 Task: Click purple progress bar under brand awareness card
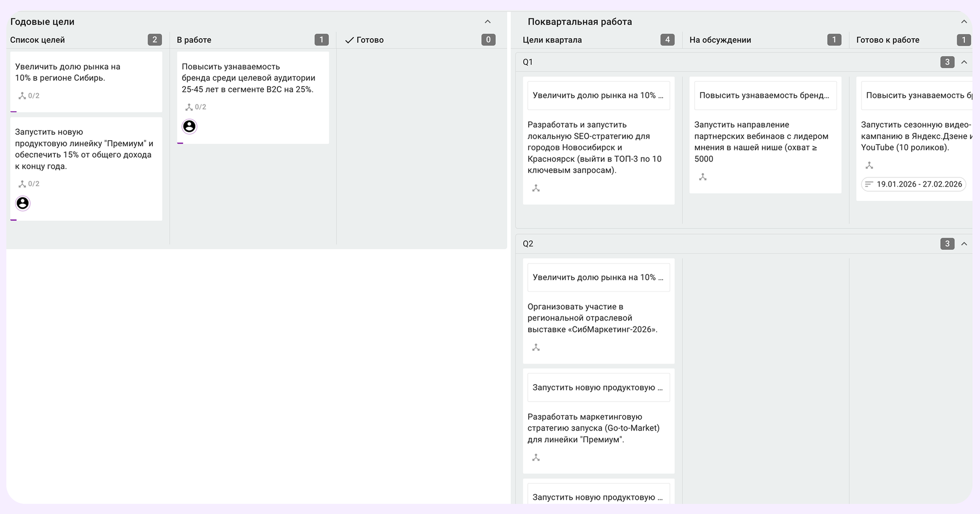(180, 143)
